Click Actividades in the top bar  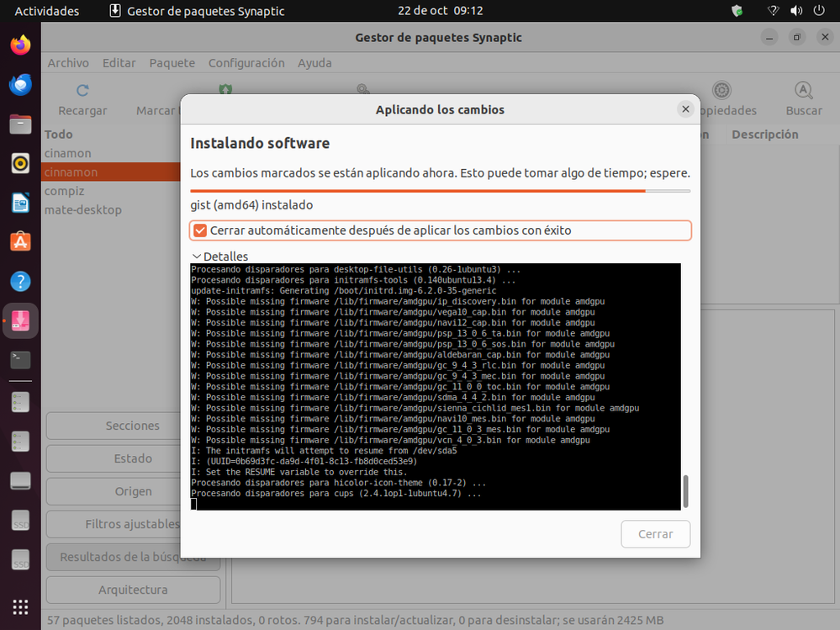pos(46,11)
